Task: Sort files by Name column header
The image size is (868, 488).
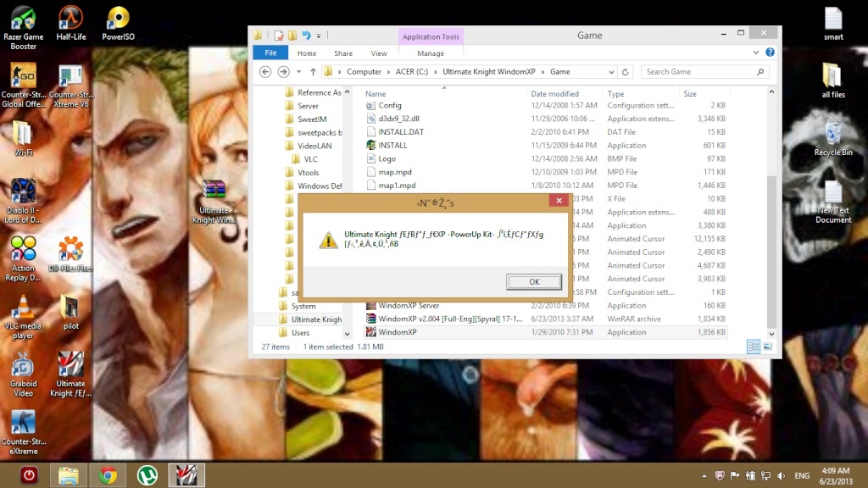Action: (376, 93)
